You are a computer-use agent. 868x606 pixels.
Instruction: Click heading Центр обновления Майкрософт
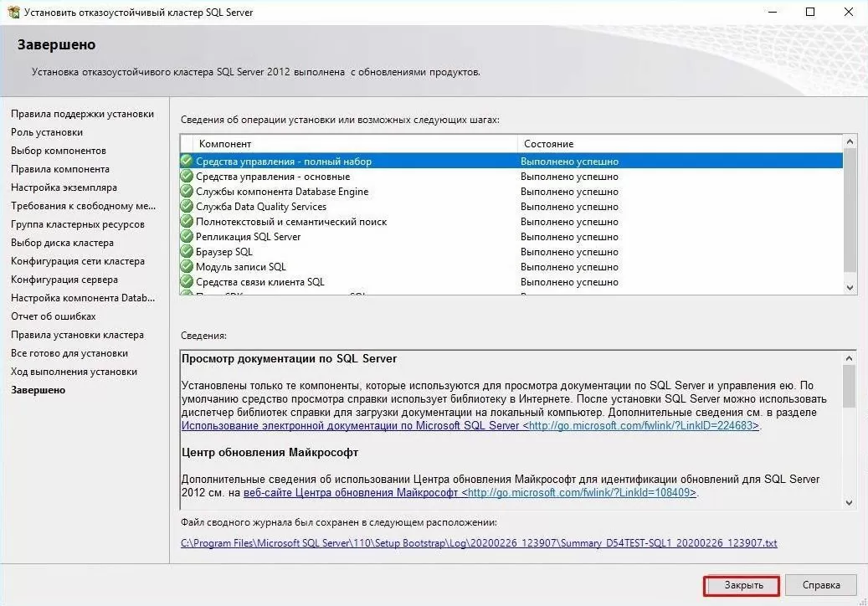click(270, 452)
